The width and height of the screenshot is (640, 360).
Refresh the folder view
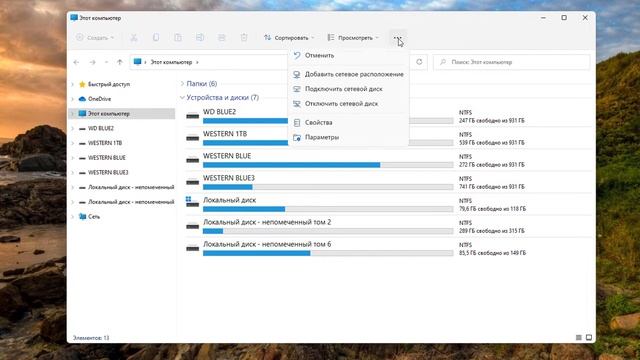coord(419,62)
